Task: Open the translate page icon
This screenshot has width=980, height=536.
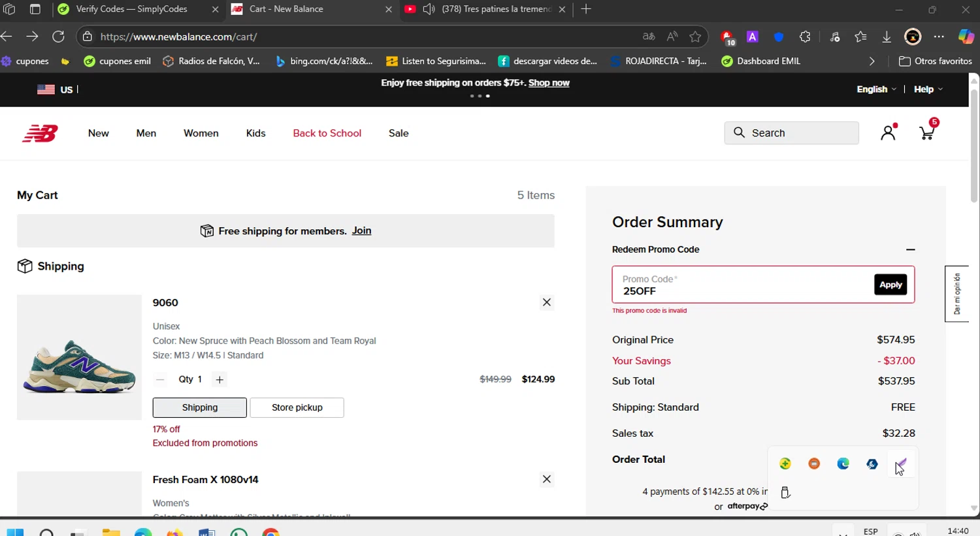Action: 648,37
